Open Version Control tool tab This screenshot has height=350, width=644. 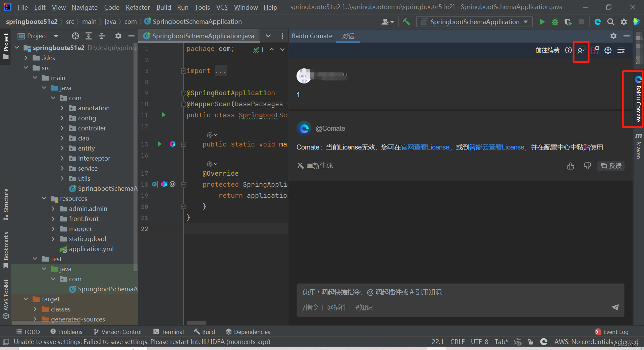click(x=117, y=332)
